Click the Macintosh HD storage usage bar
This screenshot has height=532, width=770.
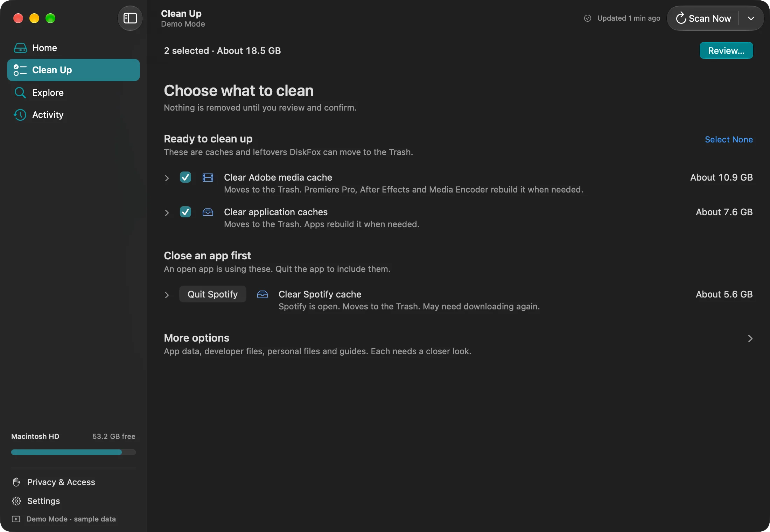73,452
